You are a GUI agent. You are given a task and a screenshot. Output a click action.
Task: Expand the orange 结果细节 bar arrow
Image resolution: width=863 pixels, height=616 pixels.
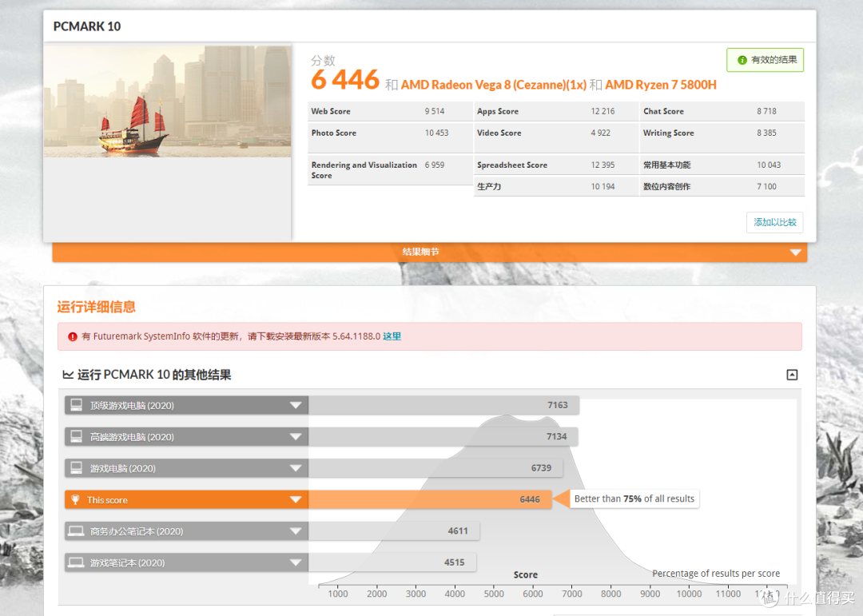[x=795, y=252]
